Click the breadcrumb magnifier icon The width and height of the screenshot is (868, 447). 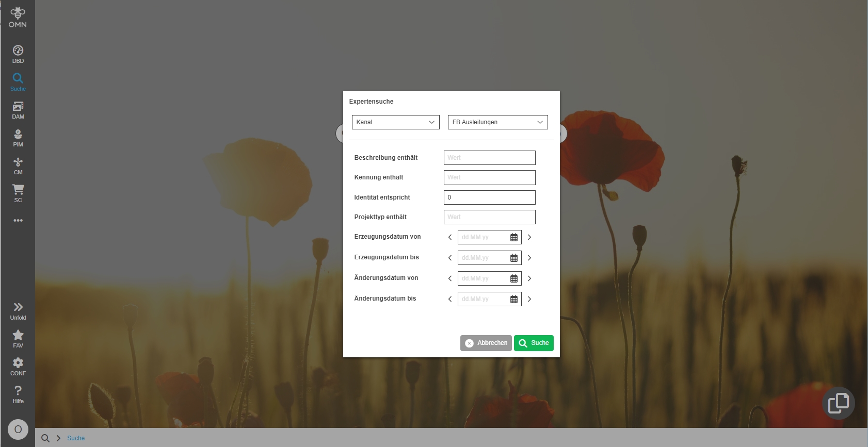[45, 438]
